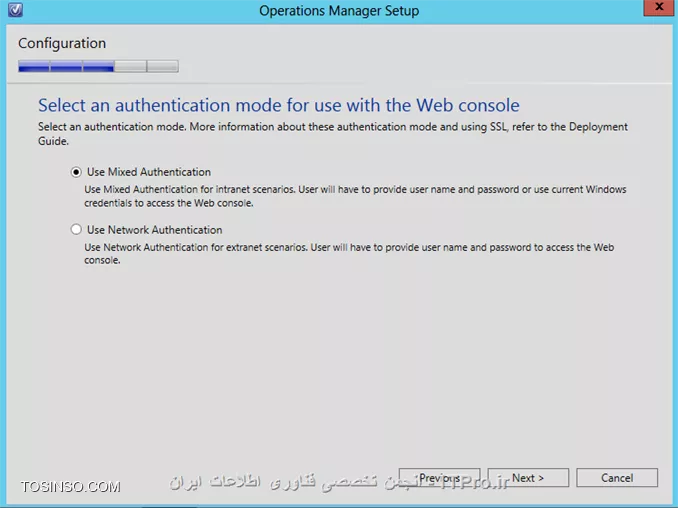Click the Previous button

439,478
